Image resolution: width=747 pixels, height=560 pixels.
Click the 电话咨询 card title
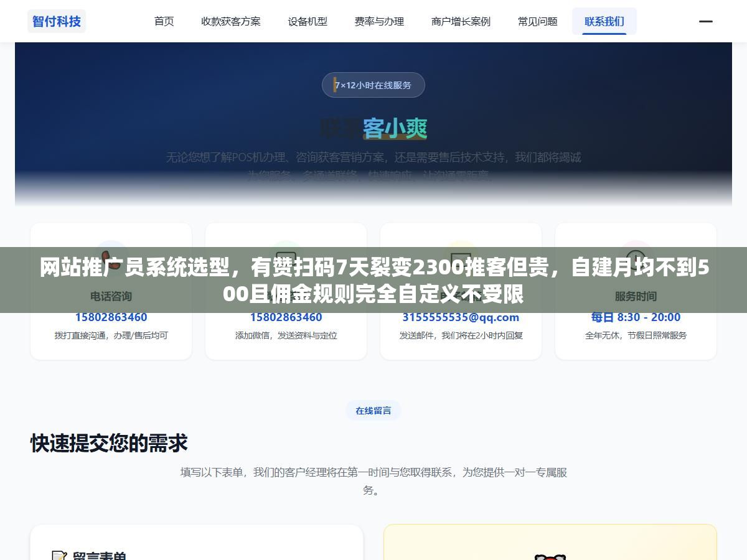coord(111,296)
